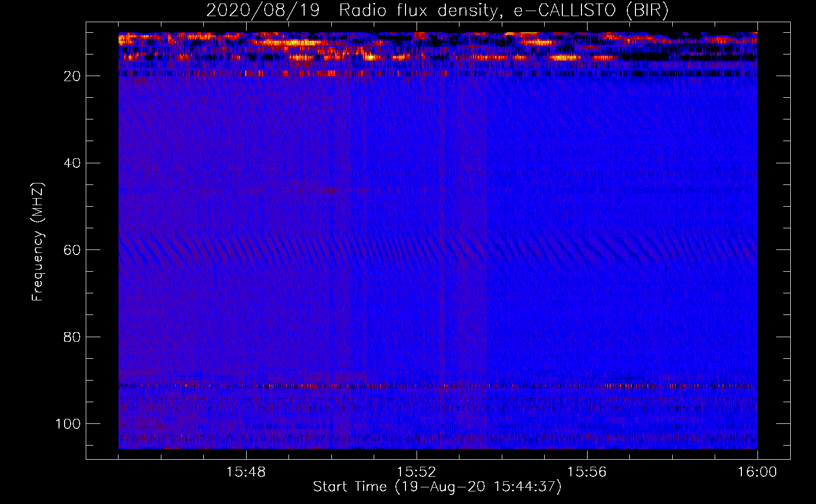The height and width of the screenshot is (504, 816).
Task: Click the 15:52 time tick label
Action: tap(417, 472)
